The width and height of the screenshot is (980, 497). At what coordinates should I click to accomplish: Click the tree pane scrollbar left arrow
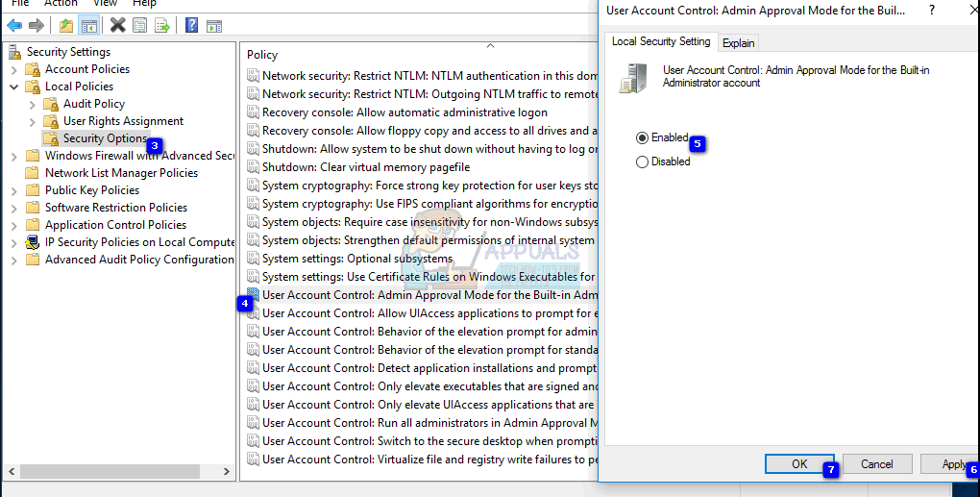click(12, 471)
